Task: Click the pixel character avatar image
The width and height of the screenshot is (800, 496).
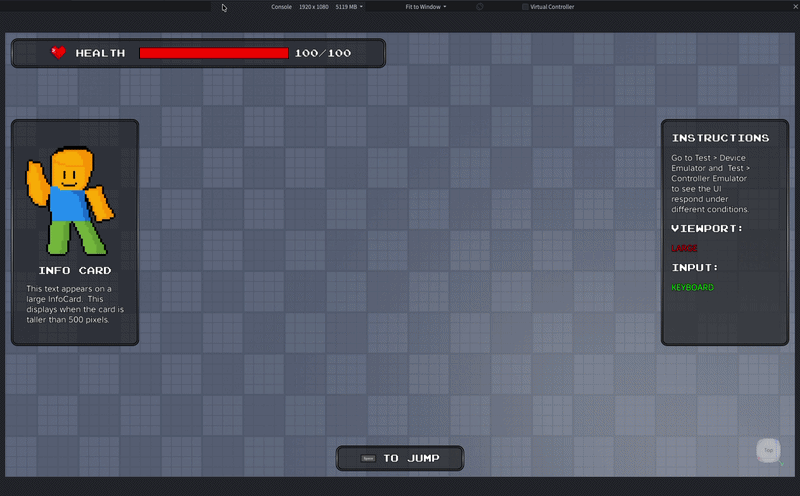Action: pos(70,201)
